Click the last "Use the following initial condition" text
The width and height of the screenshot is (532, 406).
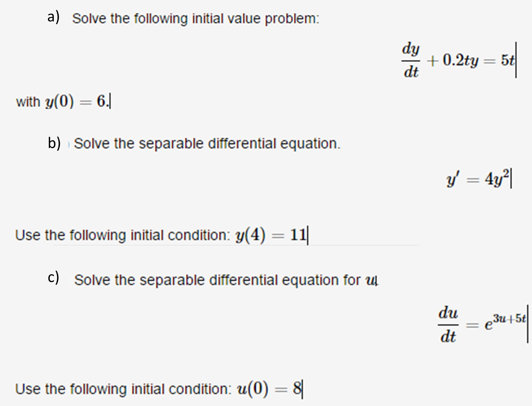coord(123,389)
